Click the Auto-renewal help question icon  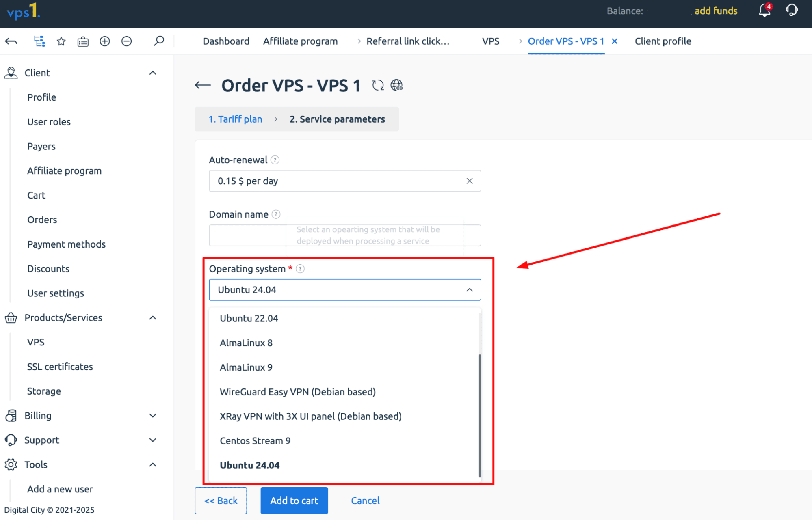[x=275, y=160]
